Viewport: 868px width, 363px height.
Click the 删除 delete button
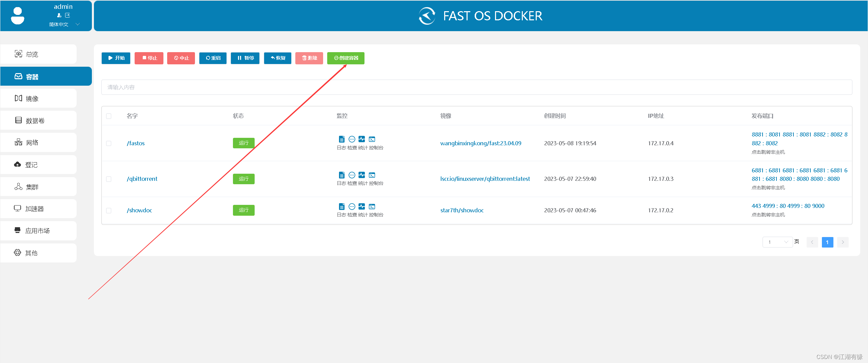[309, 58]
